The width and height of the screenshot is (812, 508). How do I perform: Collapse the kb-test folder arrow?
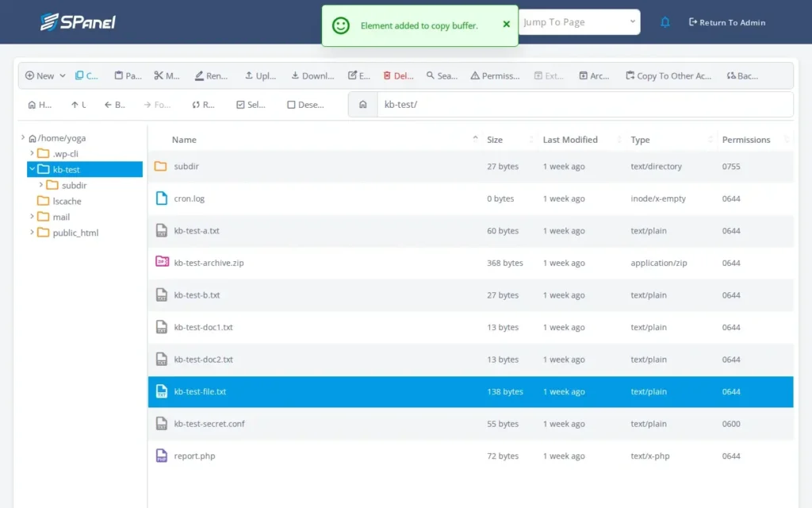(32, 169)
